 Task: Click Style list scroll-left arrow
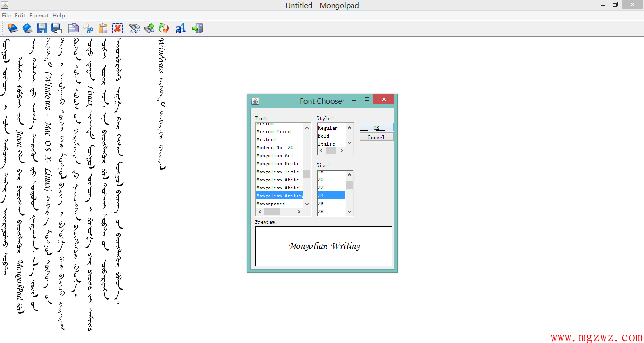click(321, 151)
